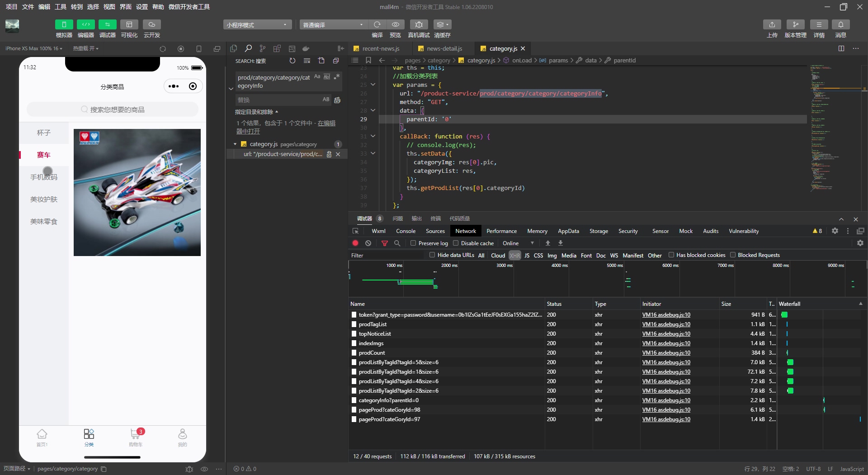The width and height of the screenshot is (868, 475).
Task: Switch to AppData tab
Action: 568,231
